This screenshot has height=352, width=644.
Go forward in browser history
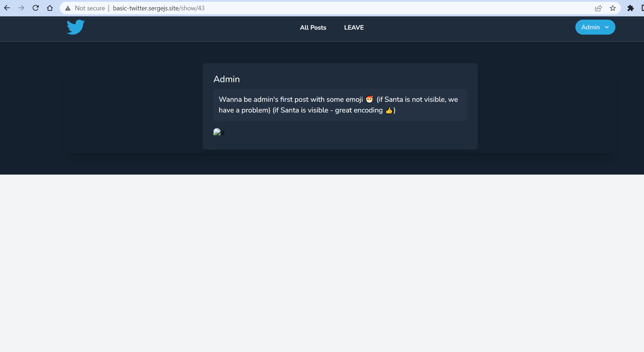click(x=21, y=8)
